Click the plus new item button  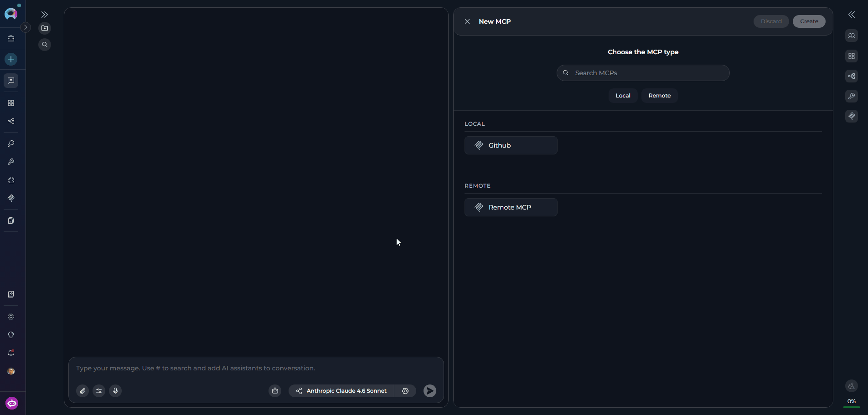click(x=11, y=59)
